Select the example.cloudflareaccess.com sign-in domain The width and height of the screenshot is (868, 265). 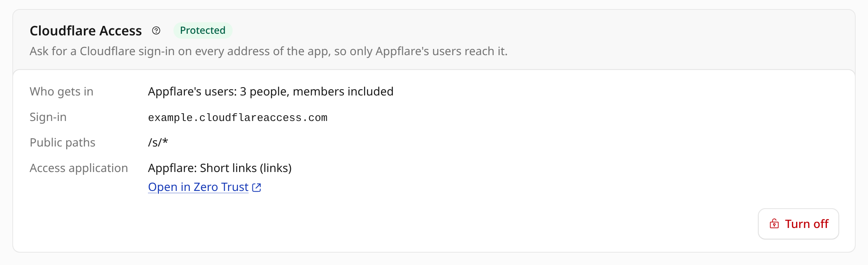tap(238, 118)
